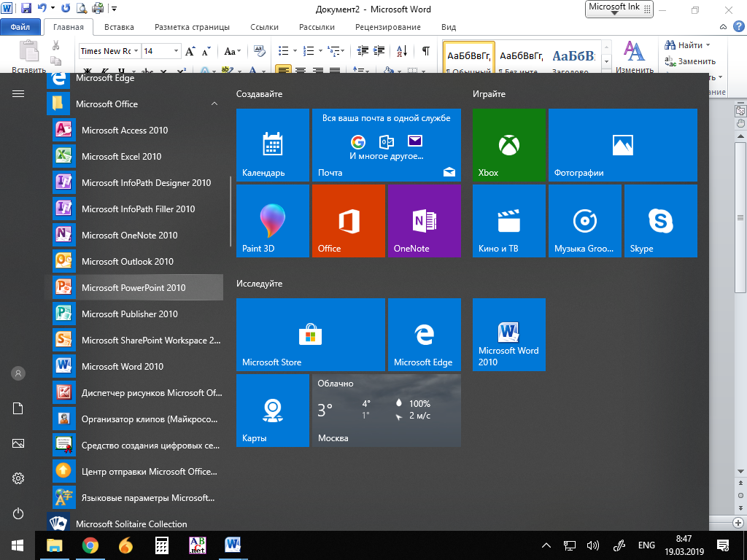747x560 pixels.
Task: Open Calculator from the taskbar
Action: [162, 545]
